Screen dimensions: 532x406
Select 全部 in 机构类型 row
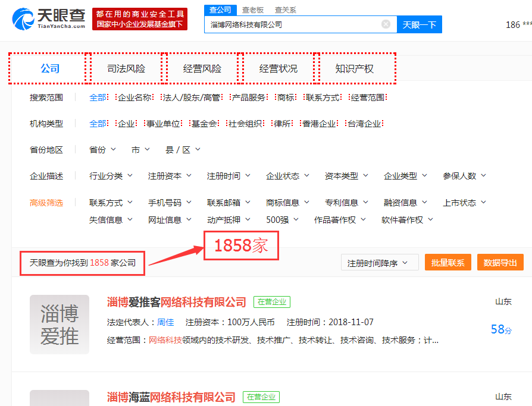tap(98, 124)
